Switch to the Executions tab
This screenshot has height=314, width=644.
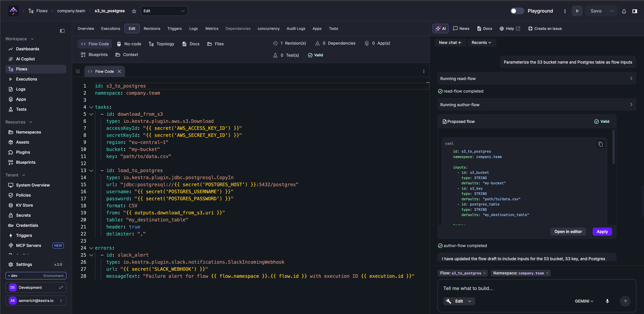[x=111, y=29]
